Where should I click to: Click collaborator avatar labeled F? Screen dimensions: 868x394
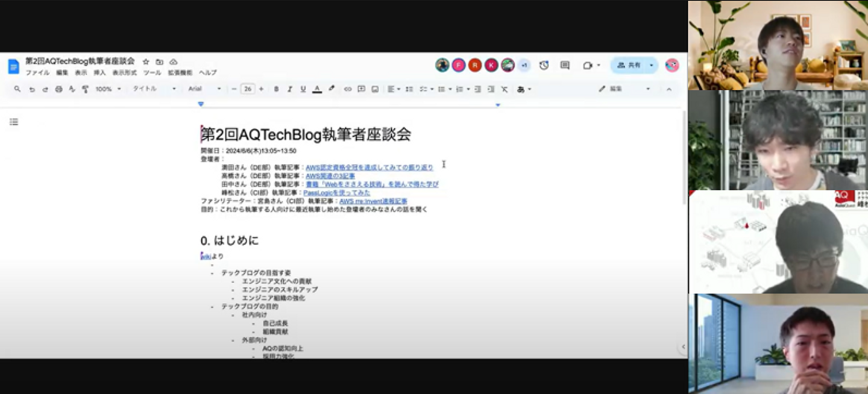pyautogui.click(x=459, y=65)
